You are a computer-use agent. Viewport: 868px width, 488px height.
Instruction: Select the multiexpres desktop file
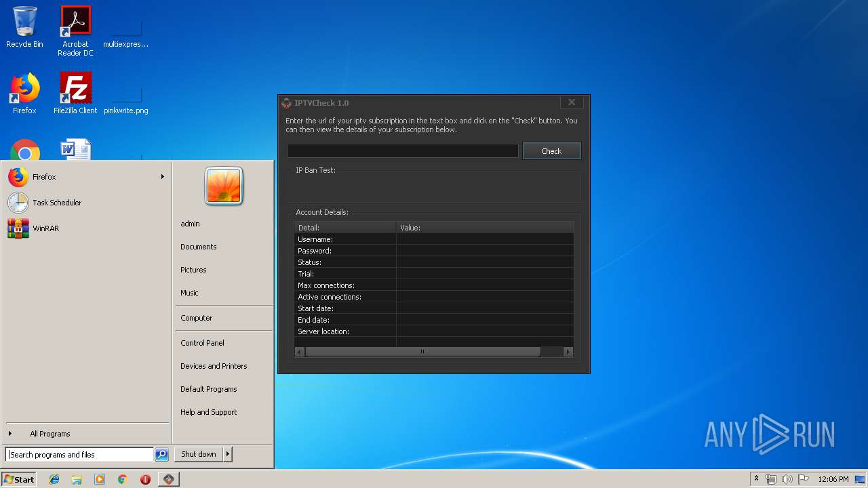[x=126, y=31]
